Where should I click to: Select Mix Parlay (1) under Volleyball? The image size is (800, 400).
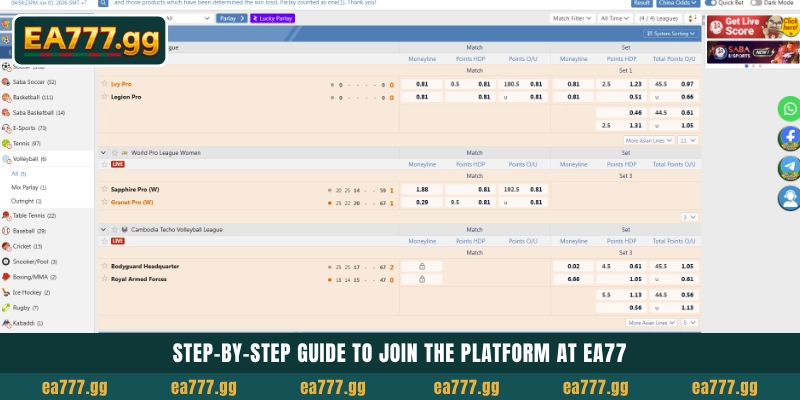point(29,187)
